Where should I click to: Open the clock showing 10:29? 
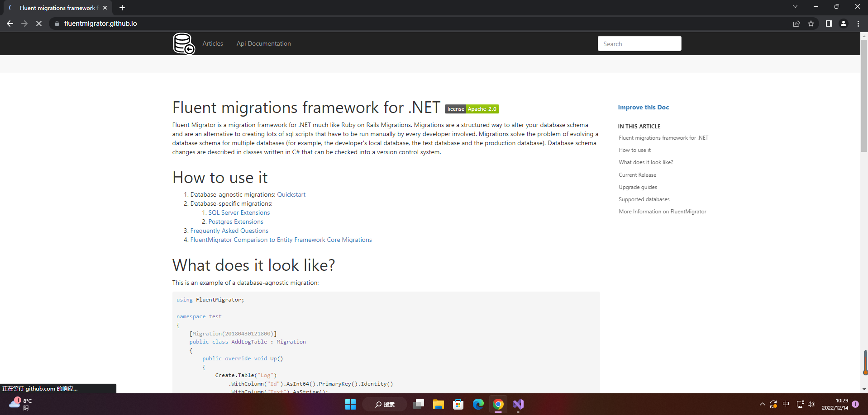835,404
